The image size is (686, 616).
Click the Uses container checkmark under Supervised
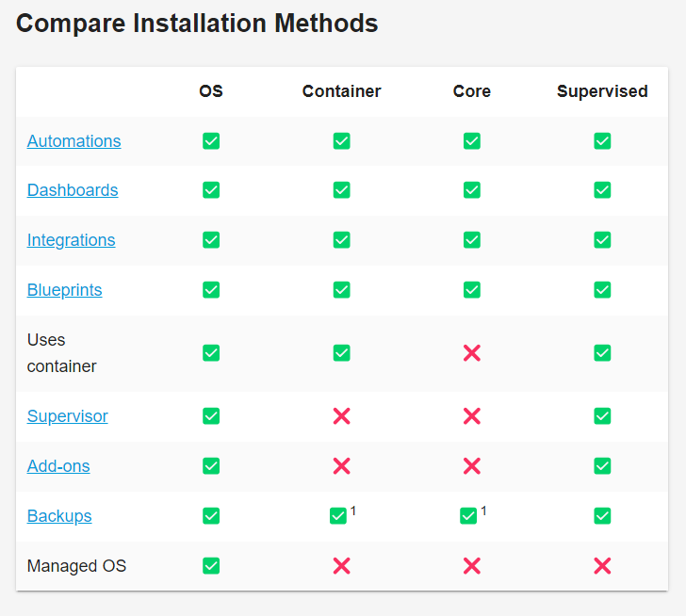click(602, 353)
